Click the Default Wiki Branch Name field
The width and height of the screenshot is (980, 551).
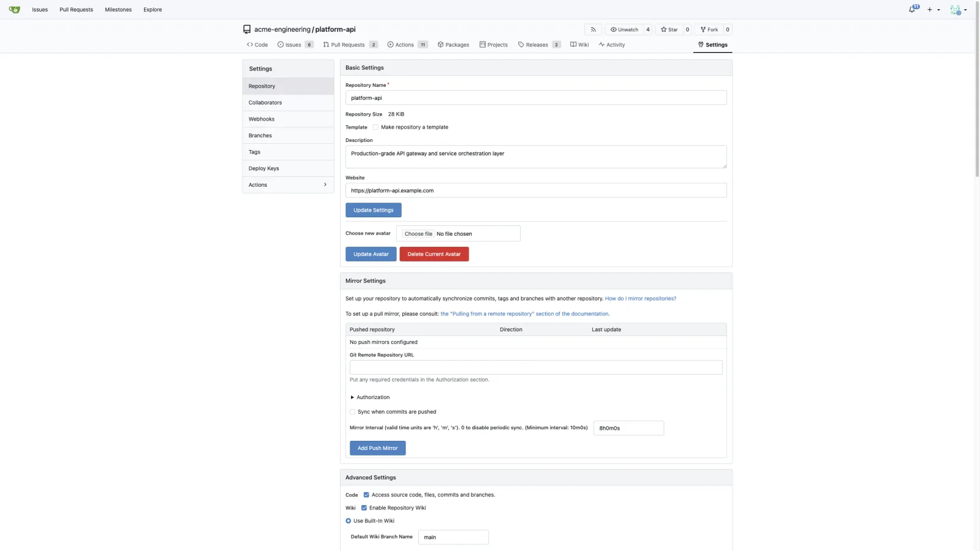click(453, 537)
